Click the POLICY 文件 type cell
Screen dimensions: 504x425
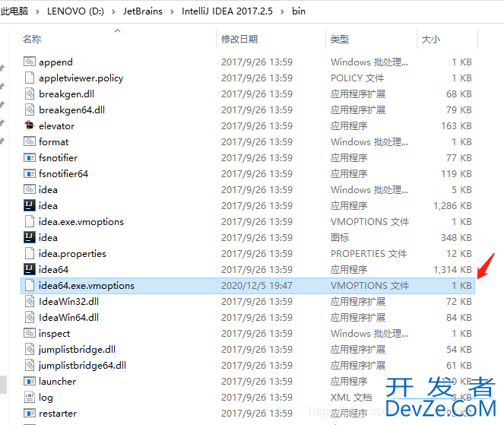coord(357,78)
